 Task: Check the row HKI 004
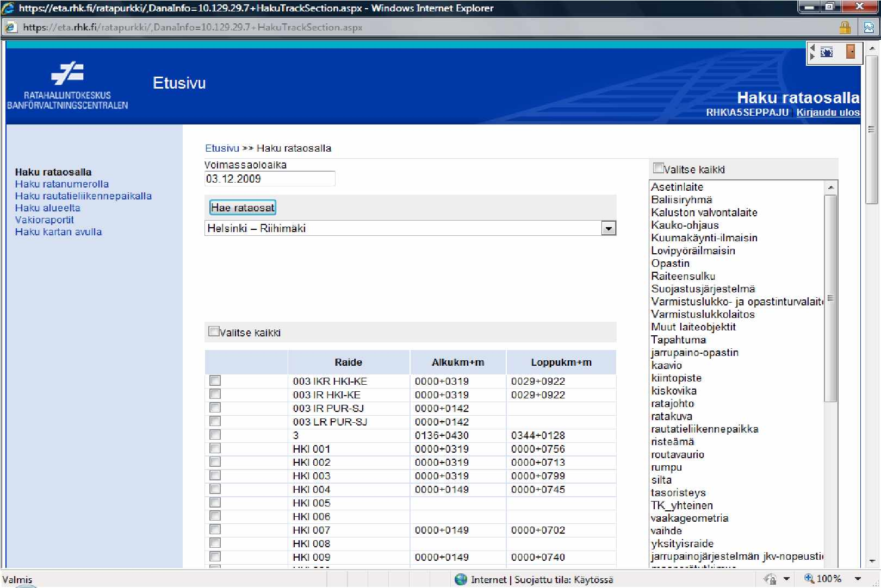tap(215, 489)
